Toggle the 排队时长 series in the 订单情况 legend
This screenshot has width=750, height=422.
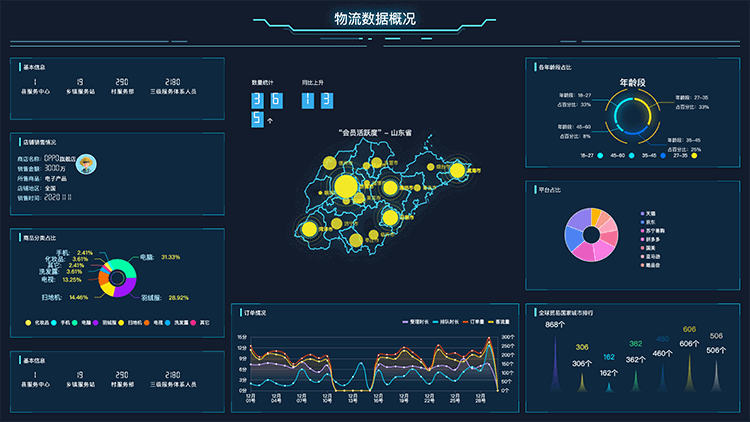pos(445,322)
